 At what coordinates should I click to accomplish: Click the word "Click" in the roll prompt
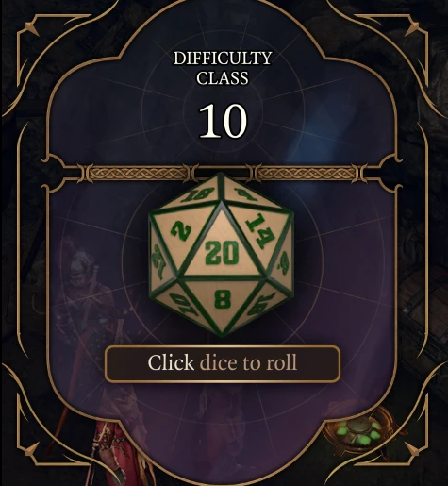(171, 362)
